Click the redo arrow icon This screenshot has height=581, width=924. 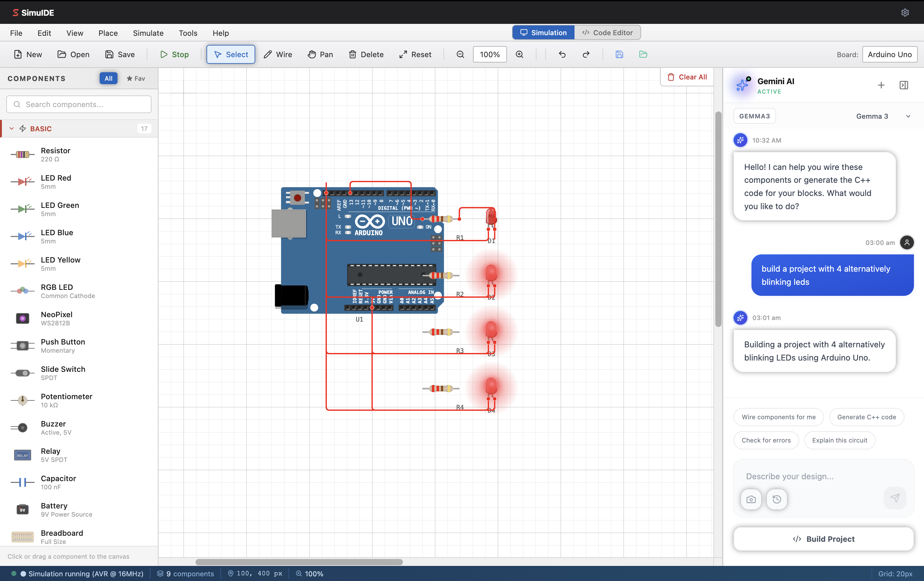[586, 54]
